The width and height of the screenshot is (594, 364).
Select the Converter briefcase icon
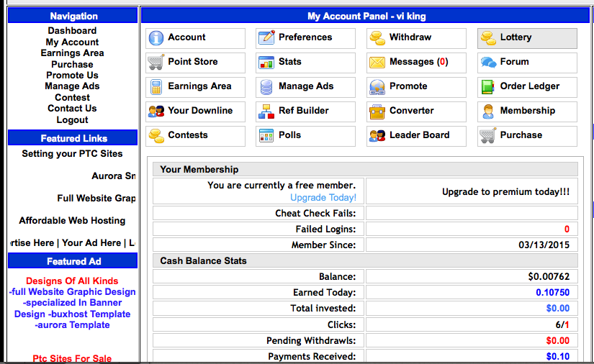click(377, 112)
